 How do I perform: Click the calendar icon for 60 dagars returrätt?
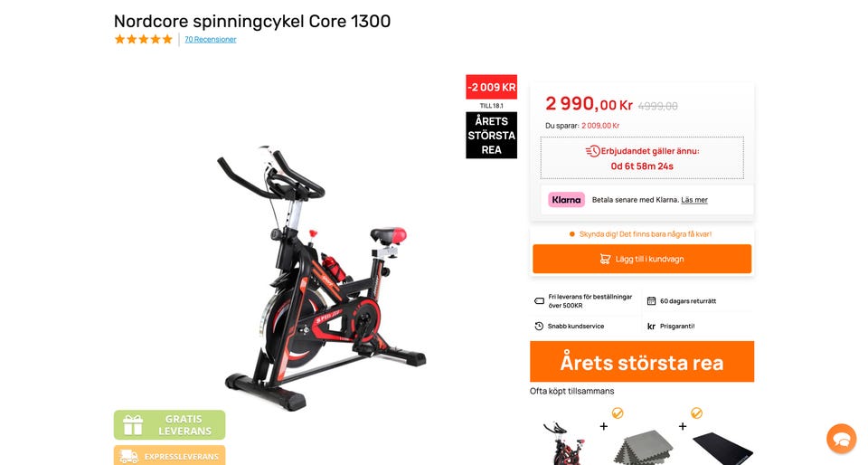pos(651,301)
